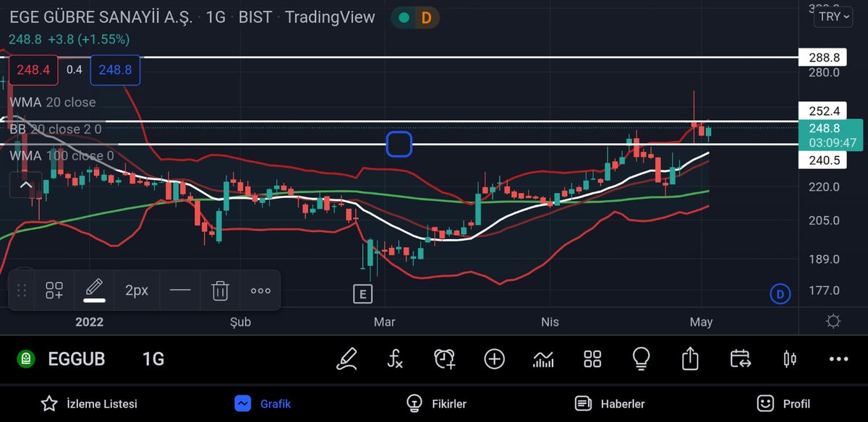This screenshot has width=868, height=422.
Task: Open the bar style candlestick icon
Action: [789, 358]
